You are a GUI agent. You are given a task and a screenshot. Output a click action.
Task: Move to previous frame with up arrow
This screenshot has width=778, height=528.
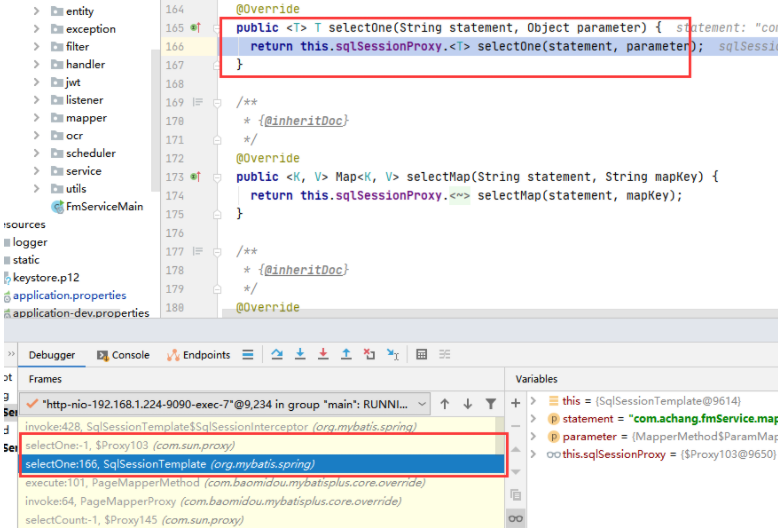[x=445, y=404]
